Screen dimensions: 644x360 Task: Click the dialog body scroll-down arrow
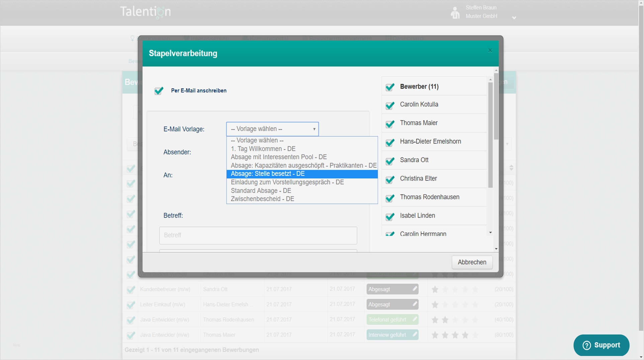tap(496, 249)
